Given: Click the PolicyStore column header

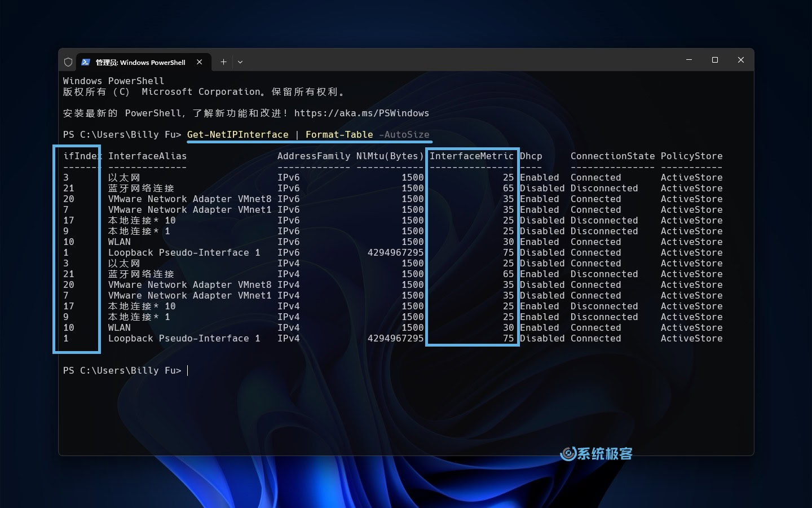Looking at the screenshot, I should [x=691, y=156].
